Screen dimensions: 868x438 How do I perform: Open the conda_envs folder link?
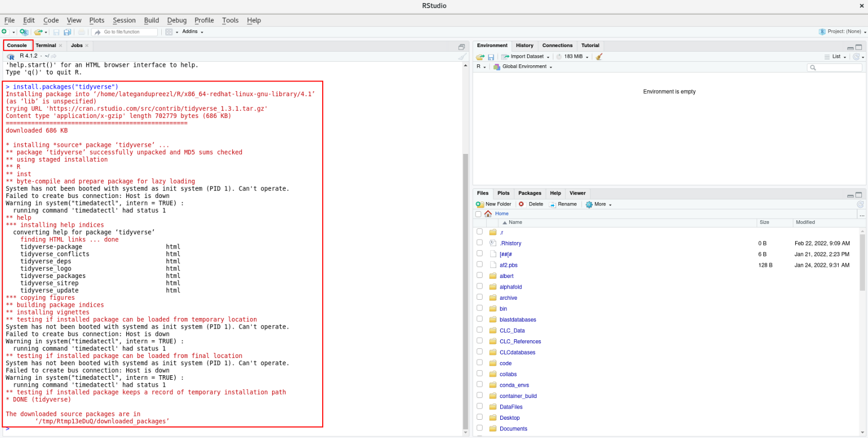(x=514, y=385)
